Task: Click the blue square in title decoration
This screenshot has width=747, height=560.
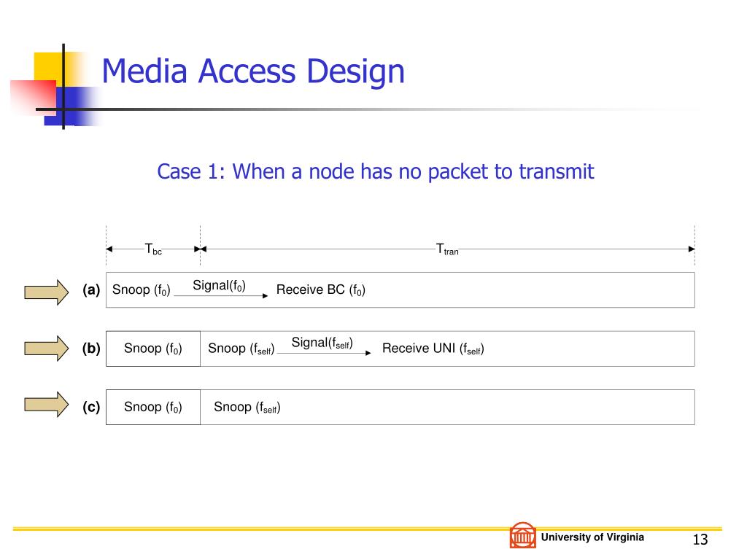Action: pos(71,106)
